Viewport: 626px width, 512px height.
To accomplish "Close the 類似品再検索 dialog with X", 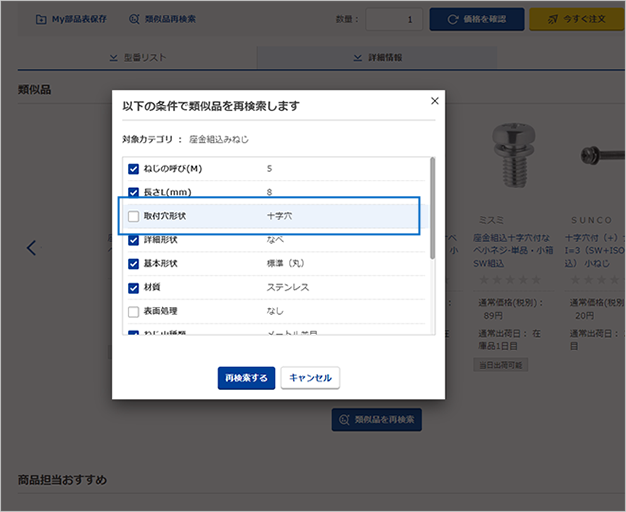I will tap(434, 101).
